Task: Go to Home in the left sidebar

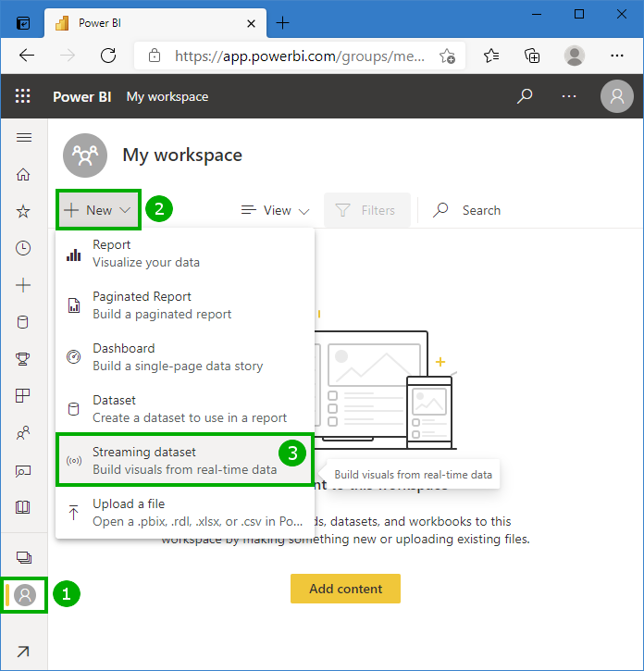Action: tap(23, 175)
